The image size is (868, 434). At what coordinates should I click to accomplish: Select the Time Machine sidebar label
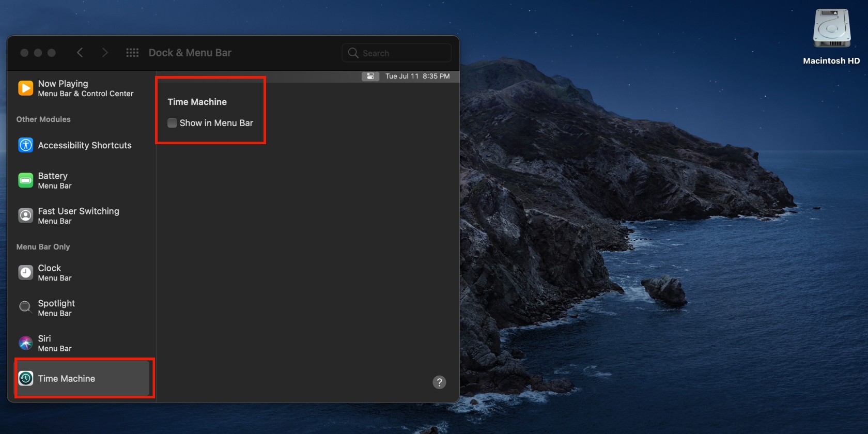[x=67, y=379]
